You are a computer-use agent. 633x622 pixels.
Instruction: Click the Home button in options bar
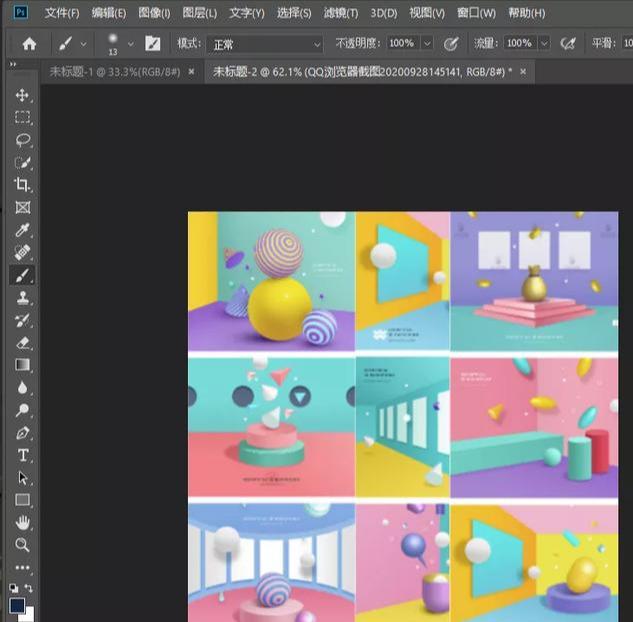[29, 44]
